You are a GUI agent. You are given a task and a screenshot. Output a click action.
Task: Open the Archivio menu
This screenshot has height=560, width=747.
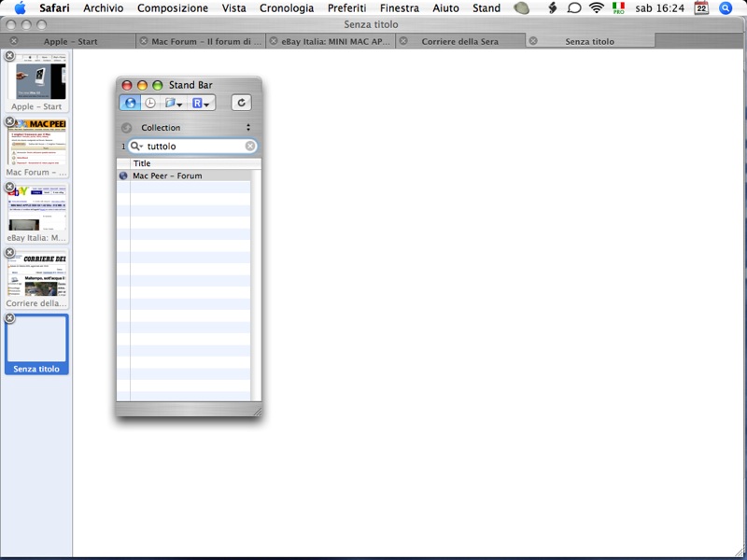click(104, 8)
